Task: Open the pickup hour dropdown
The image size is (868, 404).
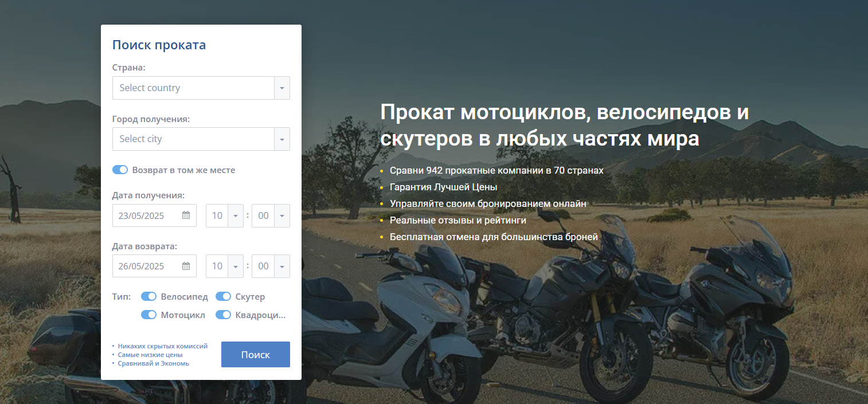Action: pos(225,215)
